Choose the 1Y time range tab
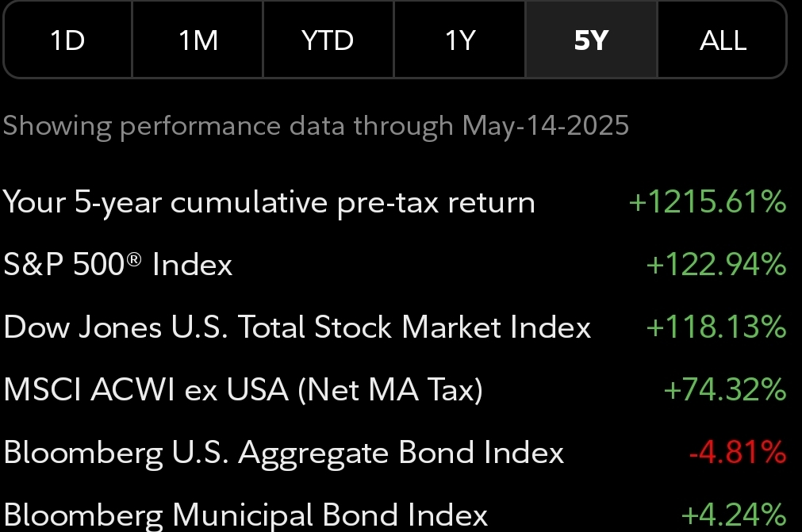 459,40
